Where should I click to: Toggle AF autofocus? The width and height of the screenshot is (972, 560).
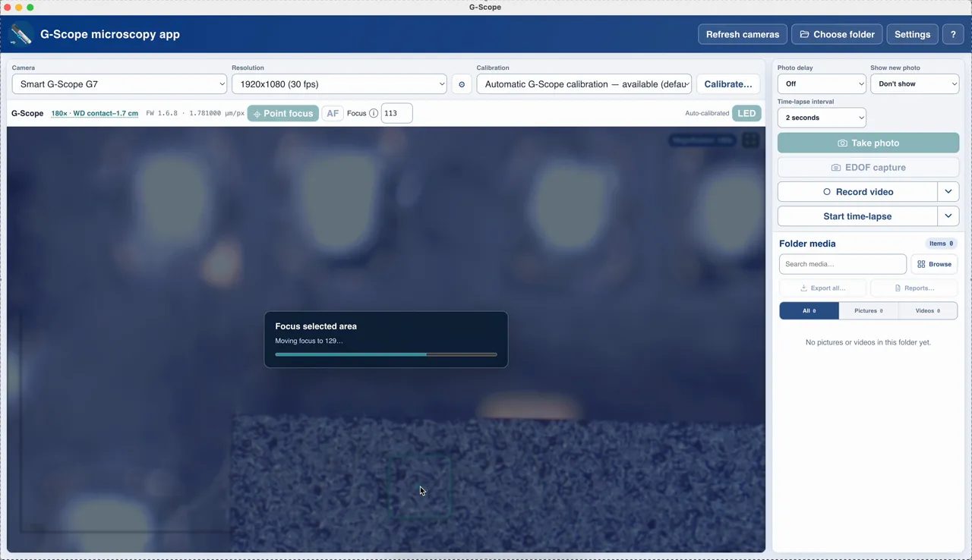(333, 114)
